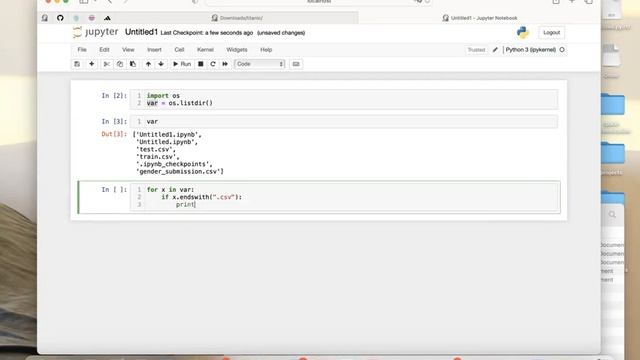Open the Edit menu

[104, 50]
